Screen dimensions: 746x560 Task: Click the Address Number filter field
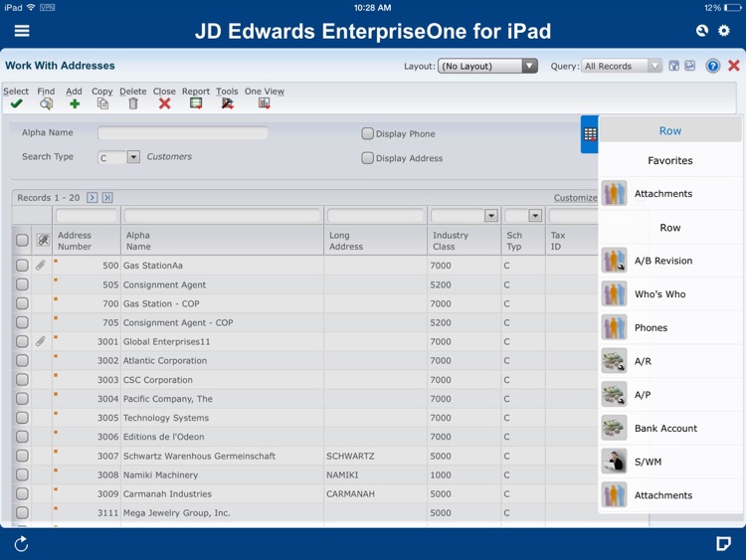point(87,216)
